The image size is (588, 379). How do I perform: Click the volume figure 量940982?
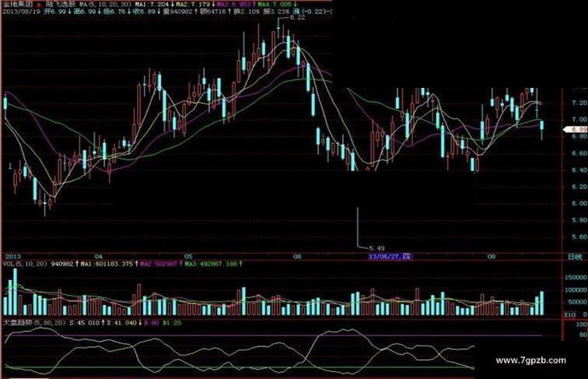[177, 12]
